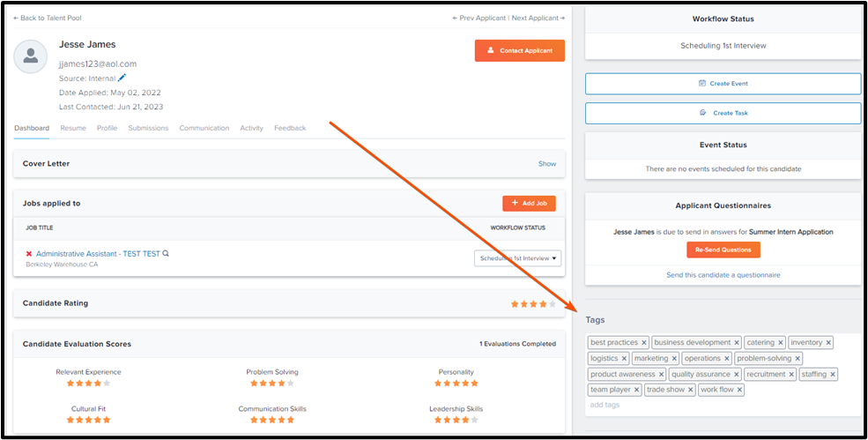The height and width of the screenshot is (440, 868).
Task: Remove the Administrative Assistant job with red X
Action: [29, 254]
